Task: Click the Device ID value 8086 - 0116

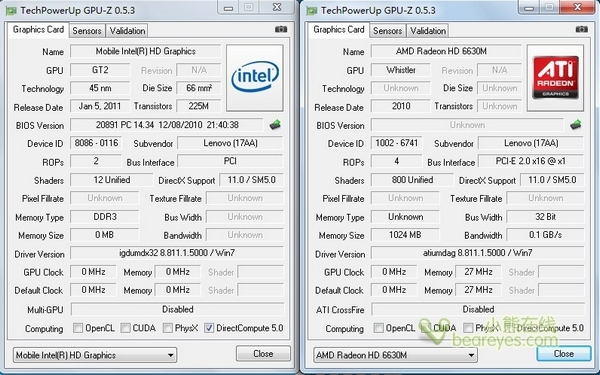Action: 96,143
